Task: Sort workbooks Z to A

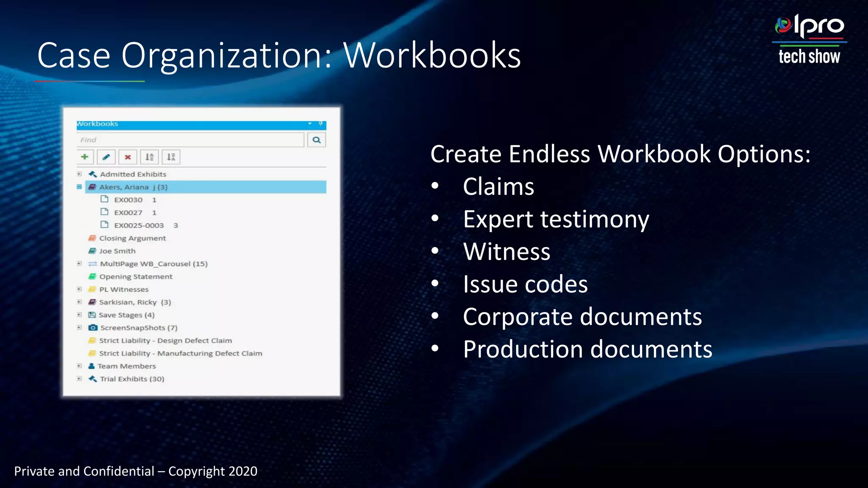Action: tap(171, 157)
